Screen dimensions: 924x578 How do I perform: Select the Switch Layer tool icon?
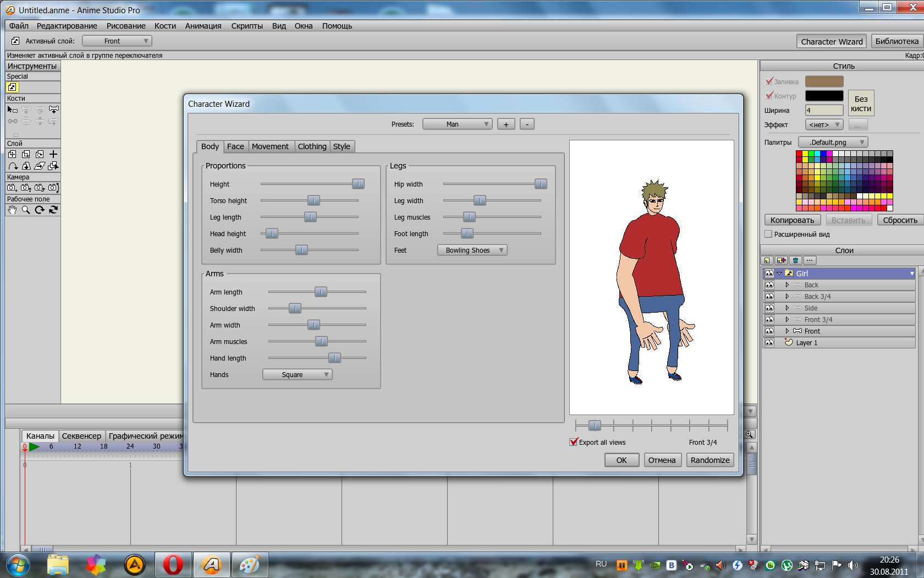pyautogui.click(x=12, y=87)
